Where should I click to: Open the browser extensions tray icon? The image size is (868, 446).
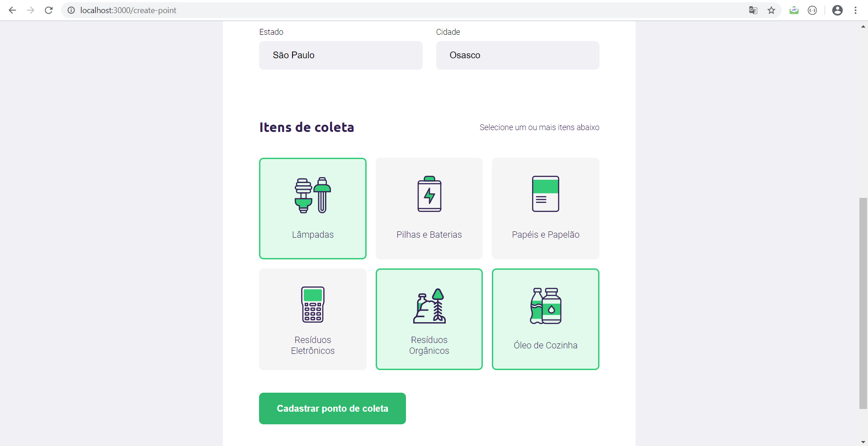click(x=794, y=10)
